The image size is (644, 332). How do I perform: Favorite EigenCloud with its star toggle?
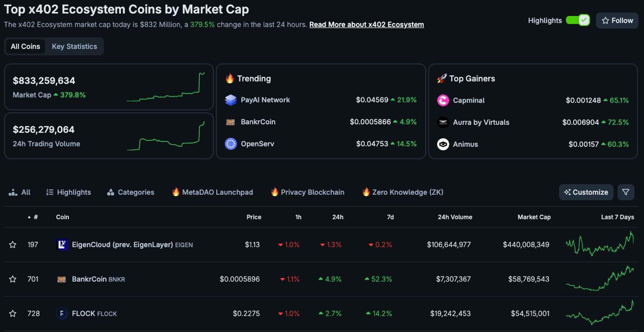[13, 245]
